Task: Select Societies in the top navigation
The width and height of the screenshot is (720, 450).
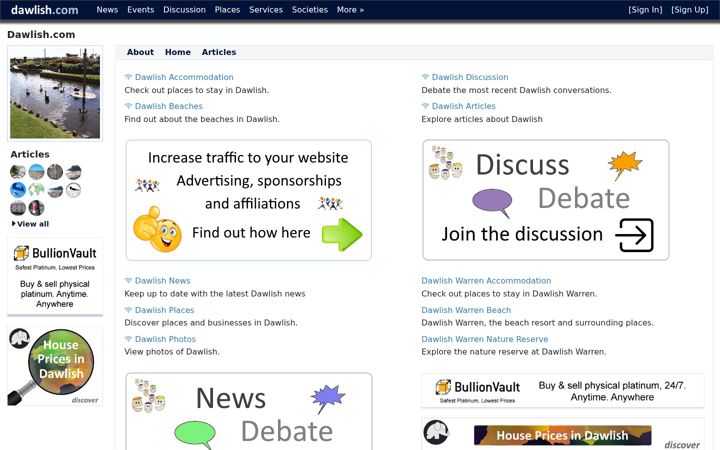Action: [x=309, y=10]
